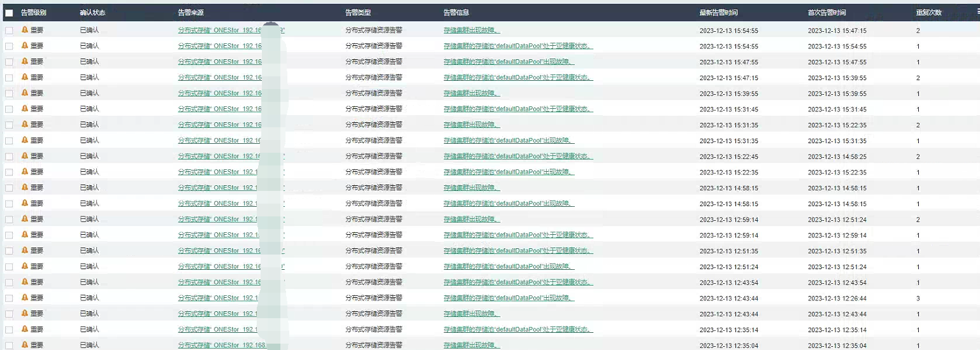Click the bell icon of the 亚健康状态 alarm at 12:59:14

coord(25,235)
